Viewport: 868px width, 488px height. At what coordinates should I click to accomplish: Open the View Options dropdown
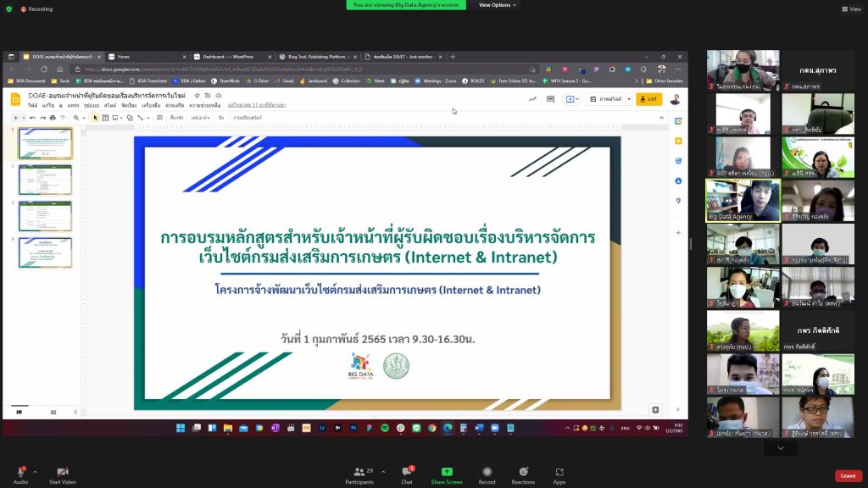498,5
